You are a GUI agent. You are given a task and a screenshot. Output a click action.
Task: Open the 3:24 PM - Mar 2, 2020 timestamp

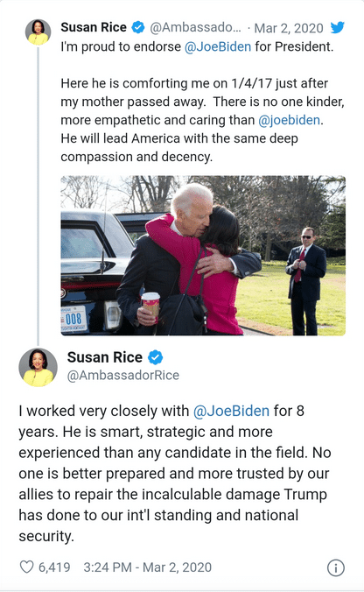click(x=148, y=567)
